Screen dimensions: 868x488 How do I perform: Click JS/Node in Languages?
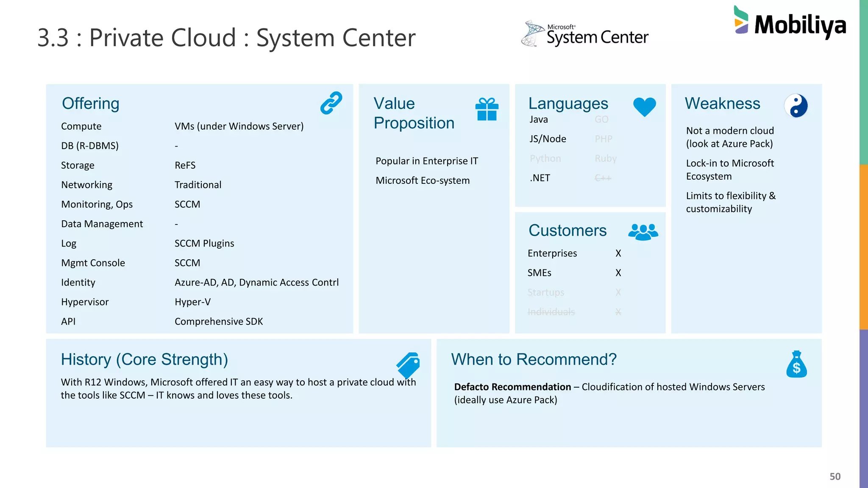(x=548, y=139)
